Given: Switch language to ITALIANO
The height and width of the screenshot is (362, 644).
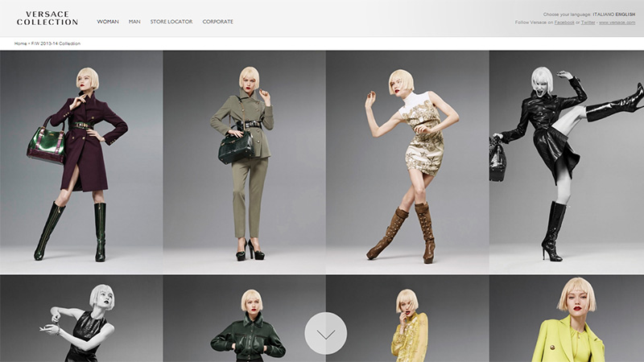Looking at the screenshot, I should 603,14.
